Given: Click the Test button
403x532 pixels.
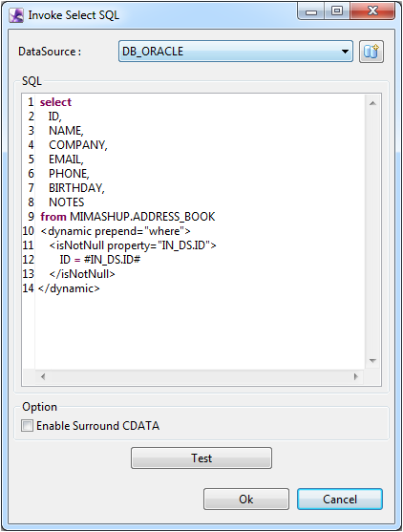Looking at the screenshot, I should point(201,458).
